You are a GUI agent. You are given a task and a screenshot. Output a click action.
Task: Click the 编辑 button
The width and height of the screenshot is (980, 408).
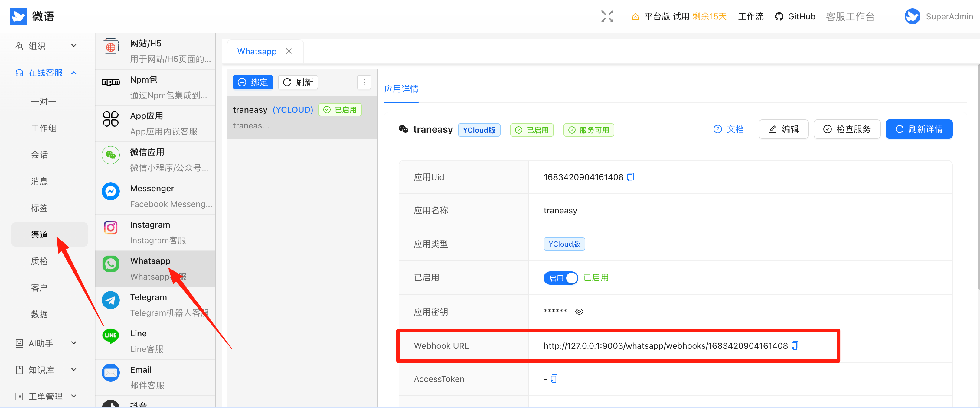783,129
